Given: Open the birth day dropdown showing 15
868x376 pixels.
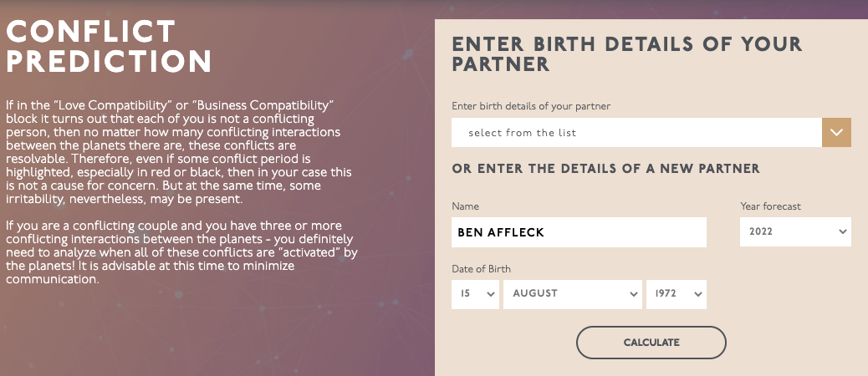Looking at the screenshot, I should [475, 294].
